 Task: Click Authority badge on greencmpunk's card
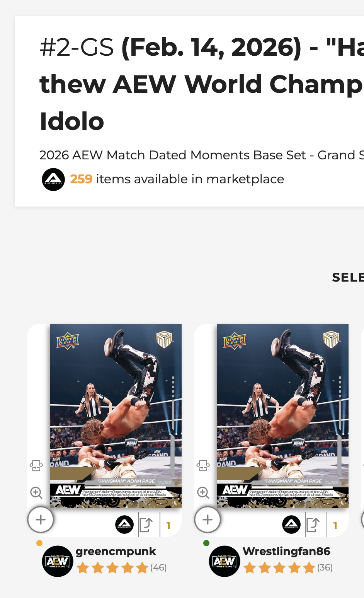tap(124, 525)
